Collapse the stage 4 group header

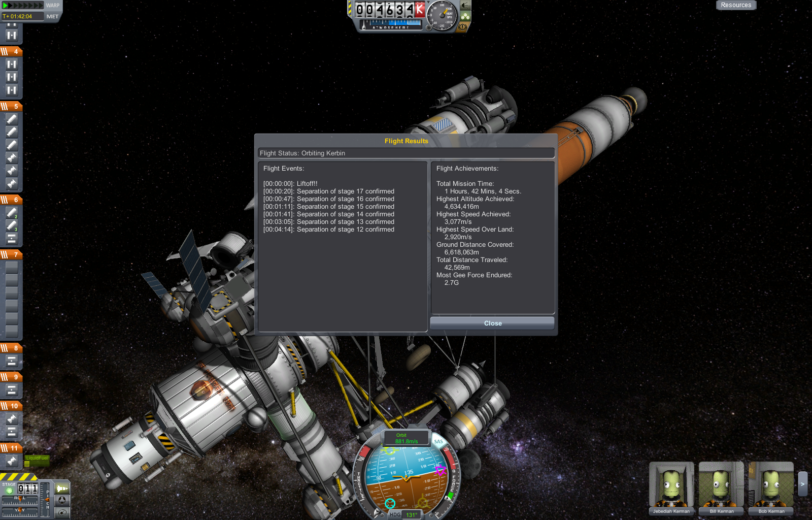(11, 51)
